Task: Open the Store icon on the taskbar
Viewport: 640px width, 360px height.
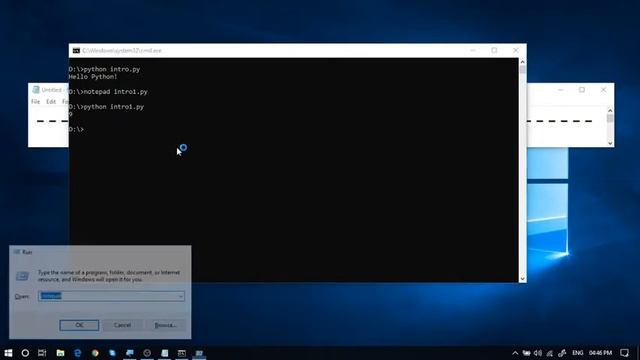Action: [x=112, y=353]
